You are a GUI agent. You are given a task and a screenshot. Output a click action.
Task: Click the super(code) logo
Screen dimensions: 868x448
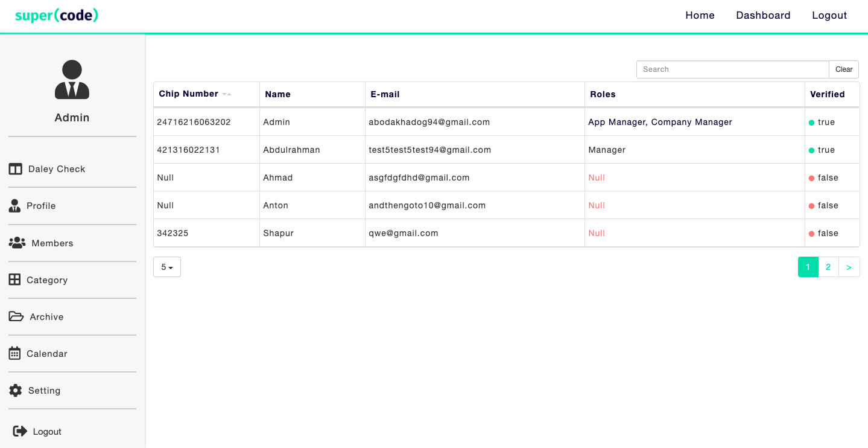(57, 16)
